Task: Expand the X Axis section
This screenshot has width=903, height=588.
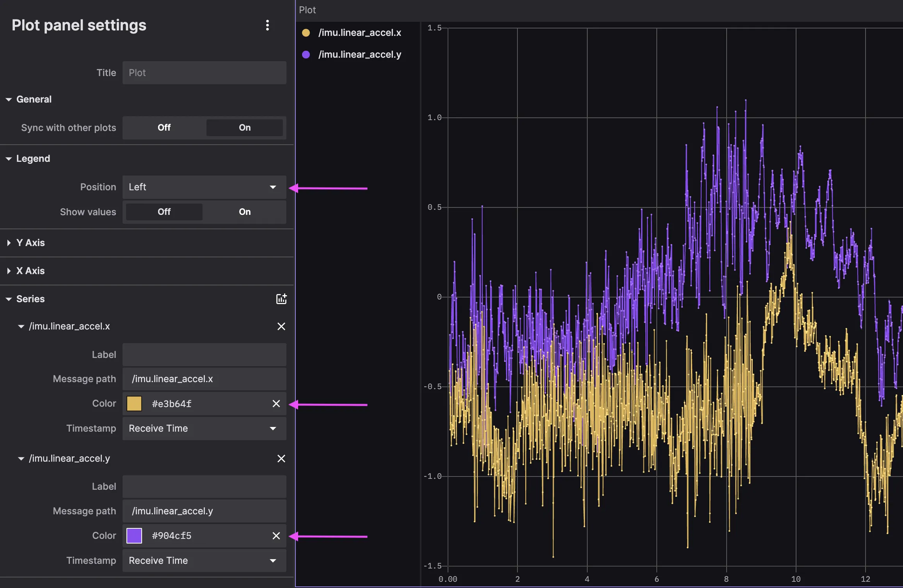Action: click(30, 271)
